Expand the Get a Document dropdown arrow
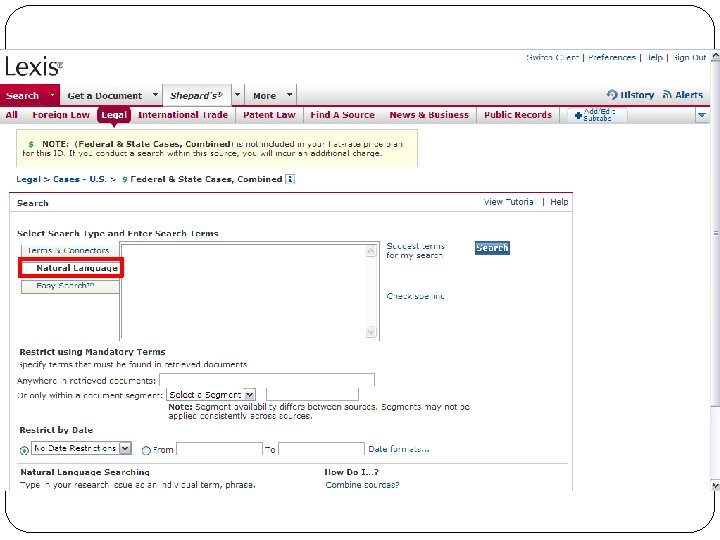The width and height of the screenshot is (720, 540). click(x=155, y=95)
